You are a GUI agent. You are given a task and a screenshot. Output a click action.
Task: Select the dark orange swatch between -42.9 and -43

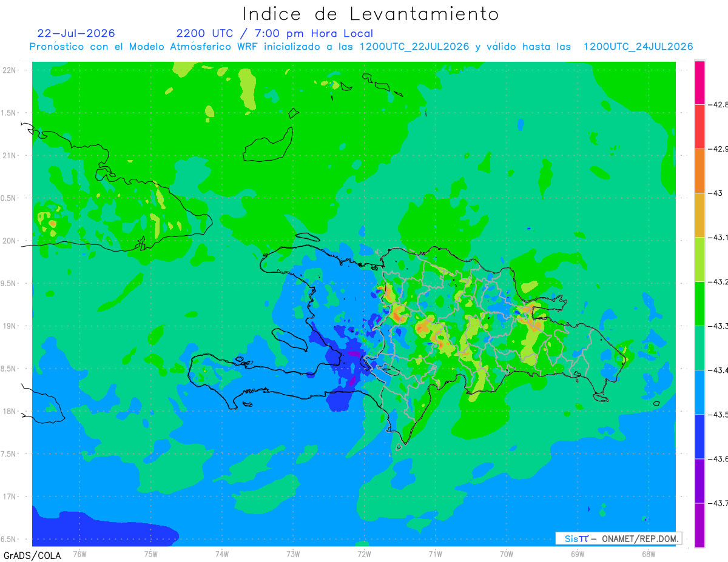click(699, 171)
